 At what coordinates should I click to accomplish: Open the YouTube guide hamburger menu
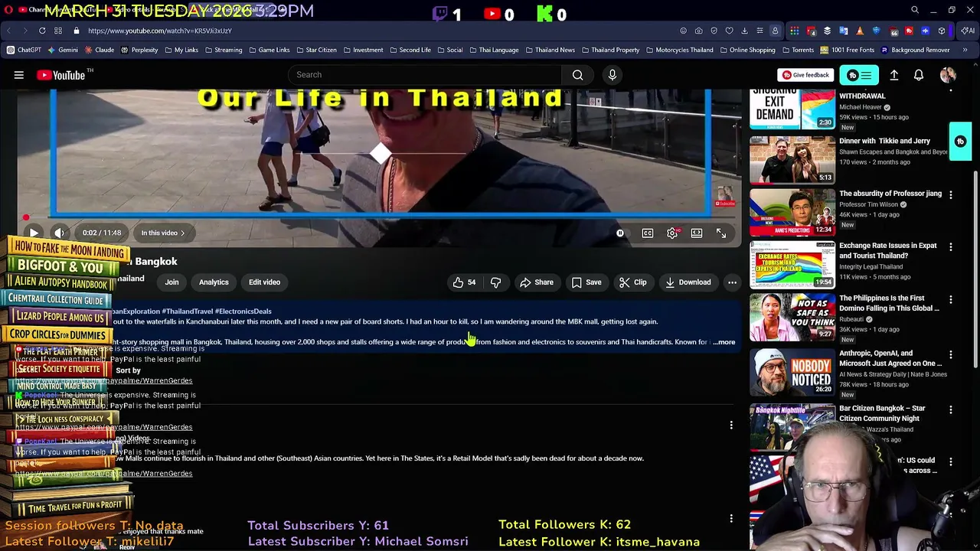pyautogui.click(x=19, y=75)
